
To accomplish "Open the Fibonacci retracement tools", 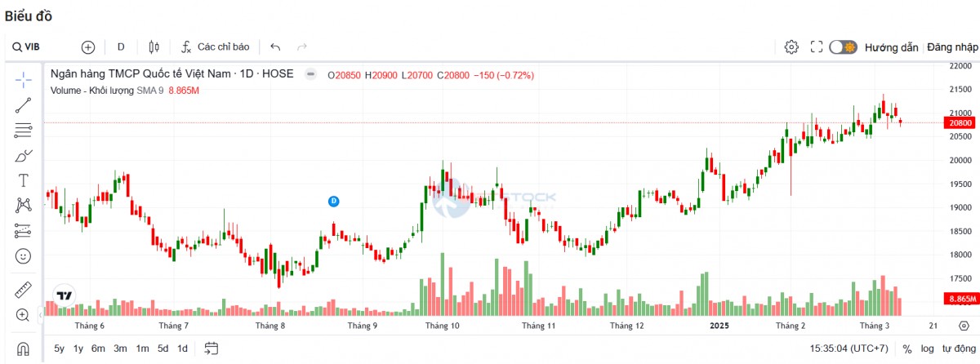I will coord(23,130).
